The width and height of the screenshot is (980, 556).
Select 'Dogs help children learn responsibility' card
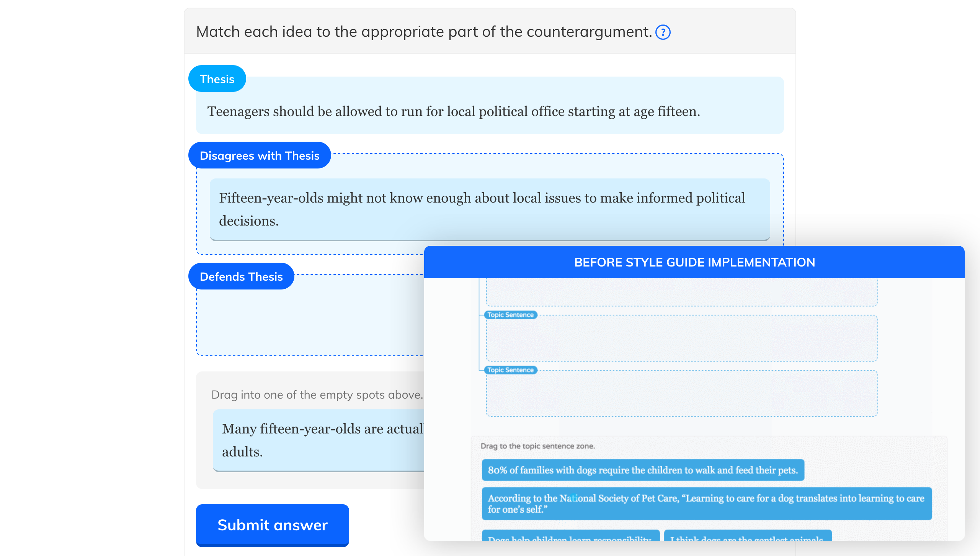[x=570, y=537]
